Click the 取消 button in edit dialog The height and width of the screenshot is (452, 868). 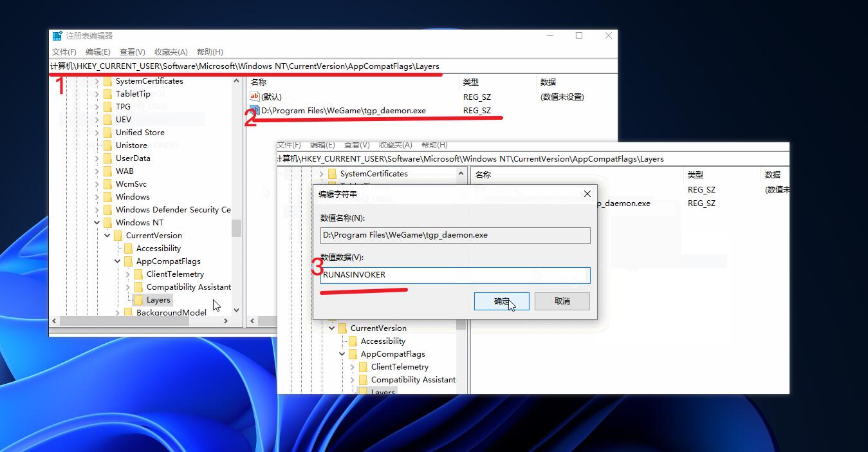tap(562, 301)
